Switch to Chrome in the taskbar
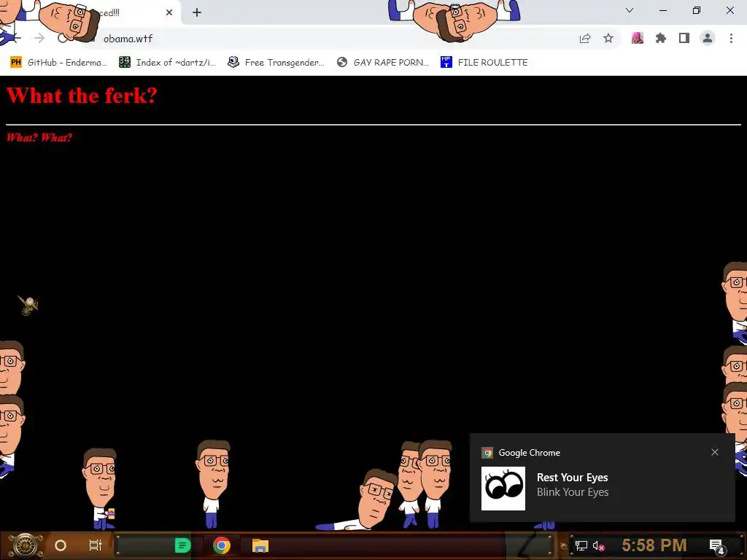 [222, 545]
